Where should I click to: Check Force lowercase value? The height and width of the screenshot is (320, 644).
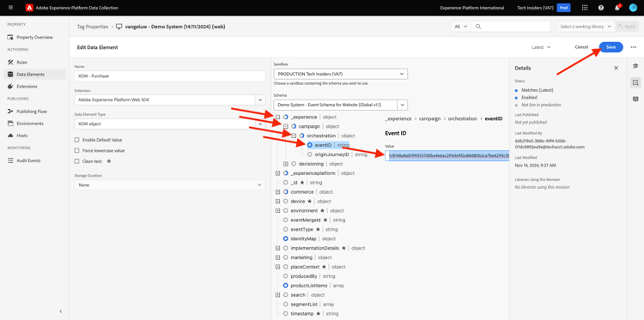click(x=76, y=151)
